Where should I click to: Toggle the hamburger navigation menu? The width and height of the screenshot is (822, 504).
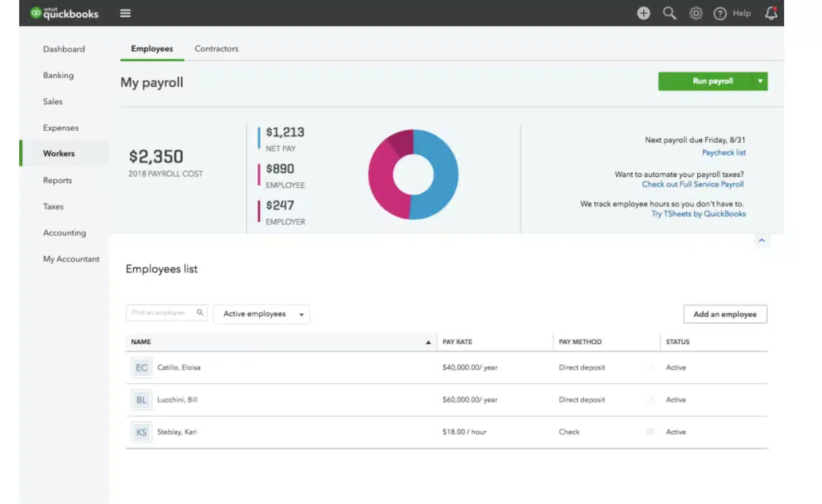click(x=125, y=13)
